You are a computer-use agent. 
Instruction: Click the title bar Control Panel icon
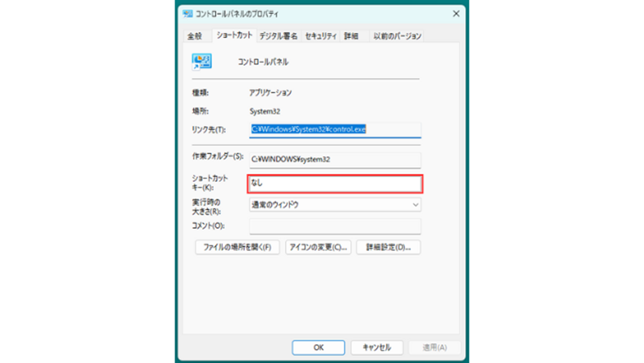click(188, 14)
